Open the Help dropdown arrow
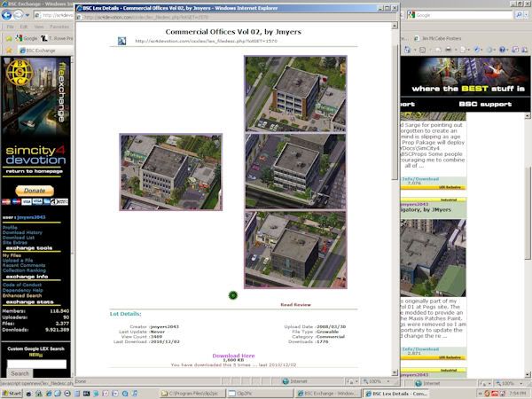532x399 pixels. [x=509, y=51]
